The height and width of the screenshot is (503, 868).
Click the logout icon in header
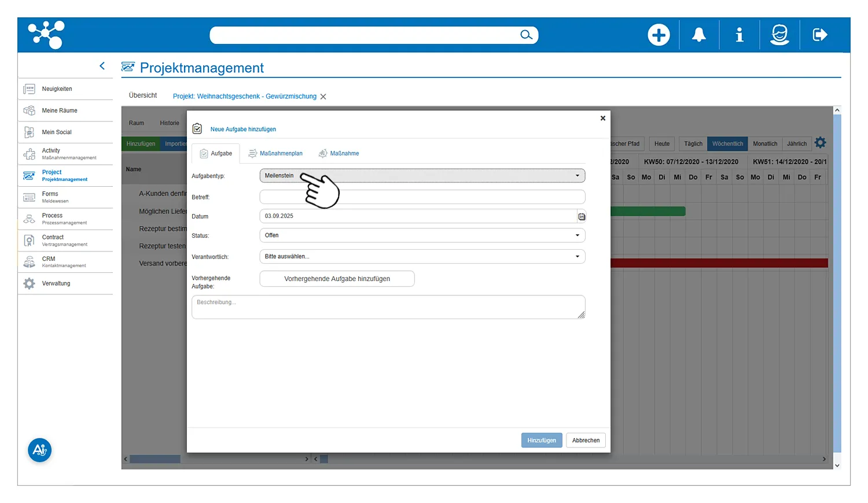click(820, 35)
